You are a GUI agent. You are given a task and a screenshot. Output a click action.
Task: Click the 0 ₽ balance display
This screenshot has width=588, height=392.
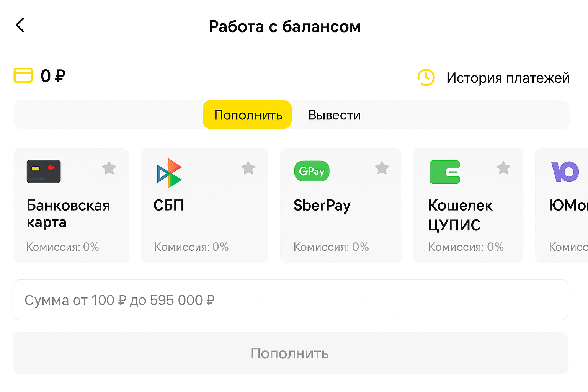[x=52, y=76]
